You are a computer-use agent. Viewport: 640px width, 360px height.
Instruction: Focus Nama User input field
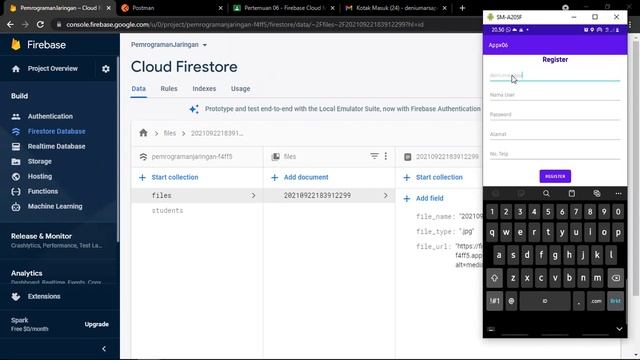click(555, 95)
